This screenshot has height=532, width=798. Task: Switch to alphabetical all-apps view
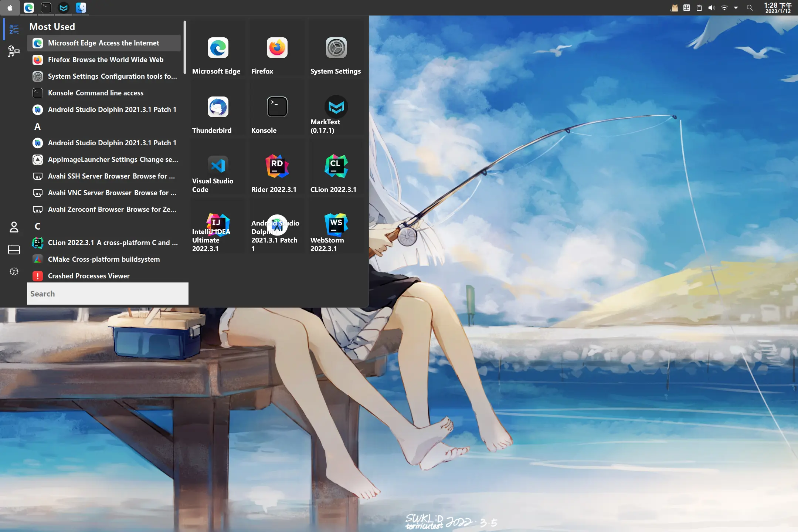click(x=14, y=29)
